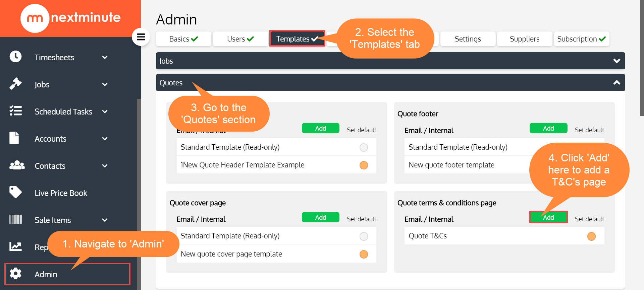Click "Set default" label in Quote footer

[x=589, y=130]
